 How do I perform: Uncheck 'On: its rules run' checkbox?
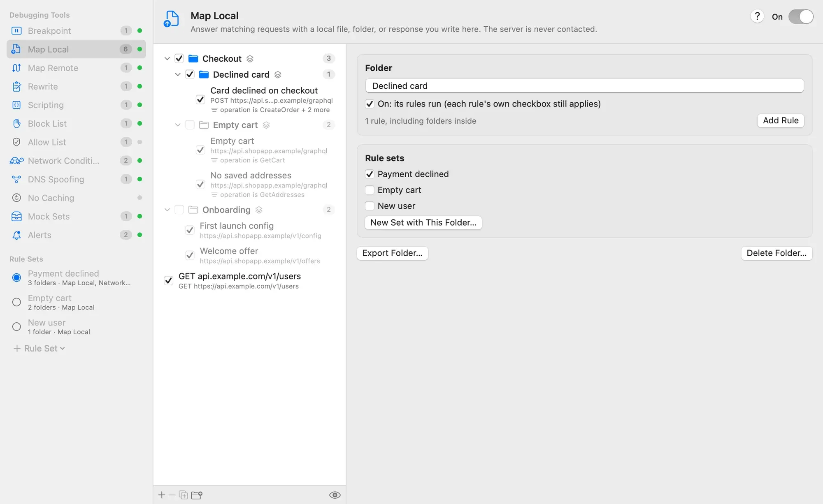(370, 104)
